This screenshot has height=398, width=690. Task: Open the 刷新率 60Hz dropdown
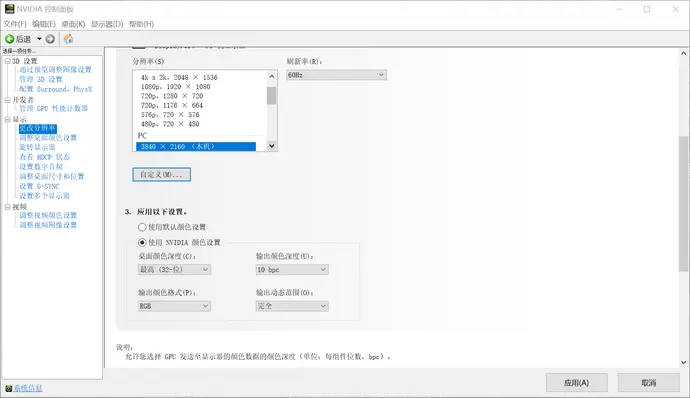pyautogui.click(x=336, y=75)
